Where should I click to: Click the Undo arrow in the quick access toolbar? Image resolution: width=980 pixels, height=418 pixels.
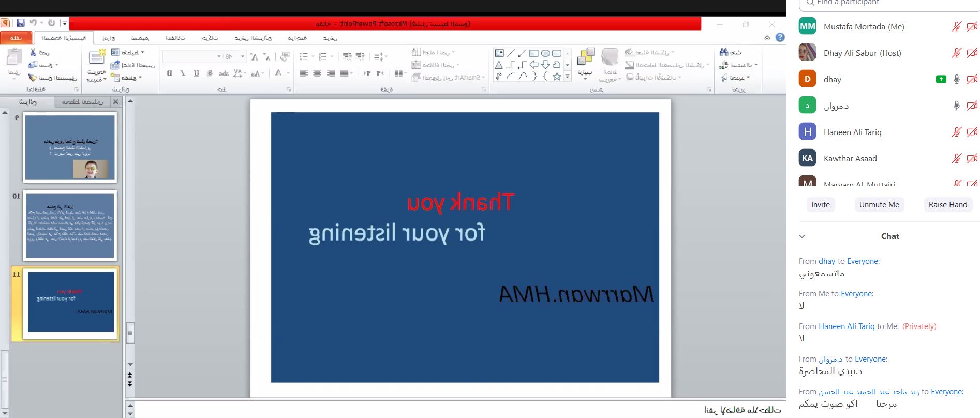pyautogui.click(x=33, y=23)
